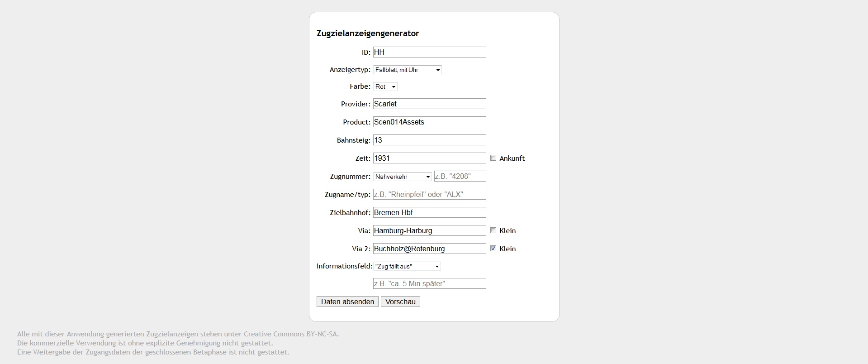
Task: Click the Vorschau button
Action: click(400, 302)
